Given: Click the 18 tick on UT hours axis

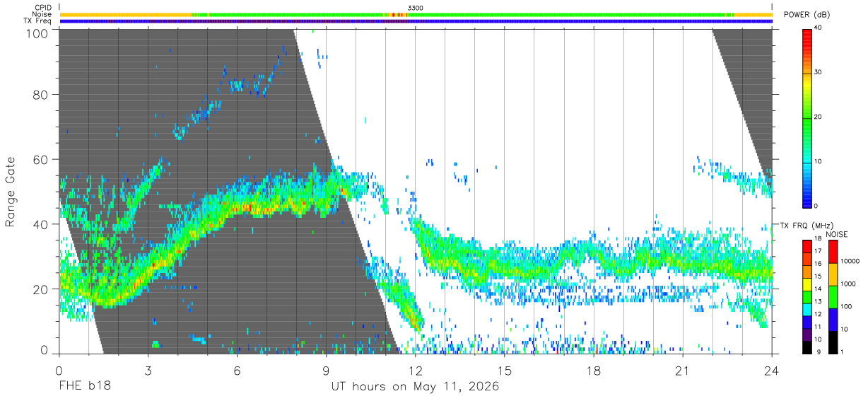Looking at the screenshot, I should click(x=594, y=371).
